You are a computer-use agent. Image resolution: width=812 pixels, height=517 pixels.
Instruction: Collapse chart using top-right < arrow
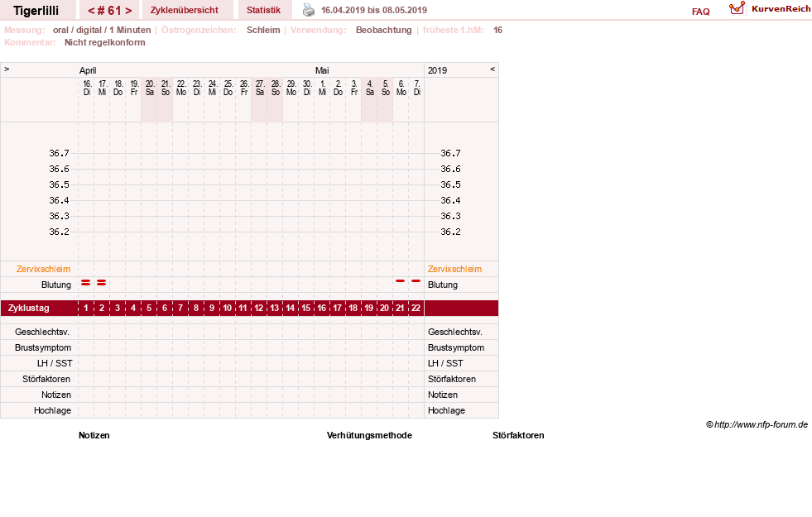click(x=492, y=69)
